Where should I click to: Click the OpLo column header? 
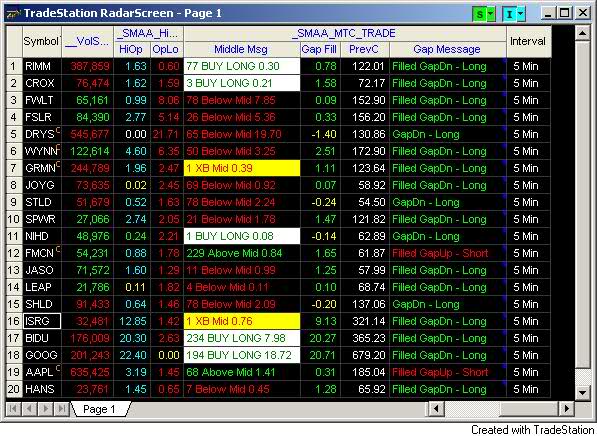(167, 50)
